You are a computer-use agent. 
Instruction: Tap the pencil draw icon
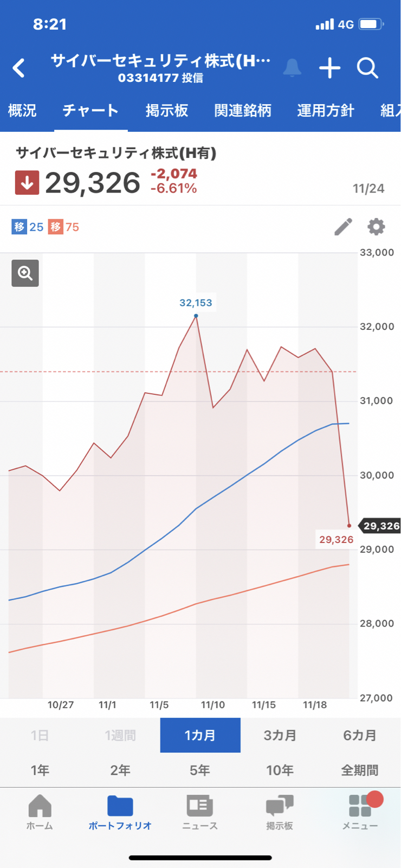click(x=343, y=227)
